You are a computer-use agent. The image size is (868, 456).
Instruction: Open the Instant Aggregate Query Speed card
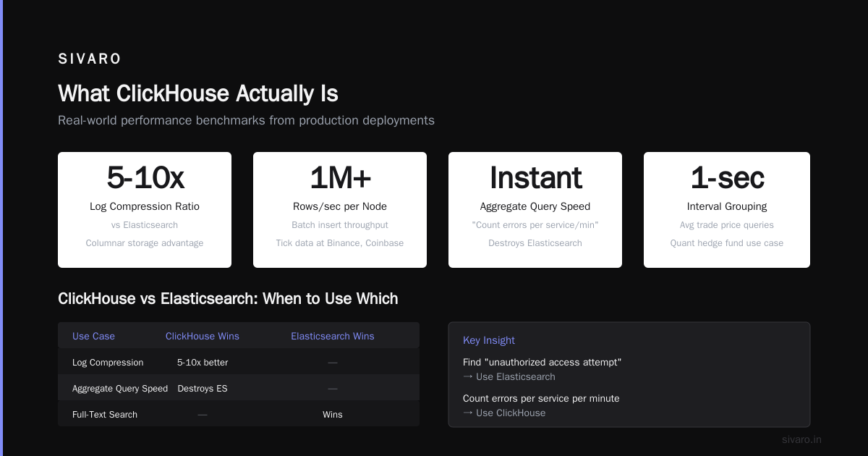coord(535,210)
